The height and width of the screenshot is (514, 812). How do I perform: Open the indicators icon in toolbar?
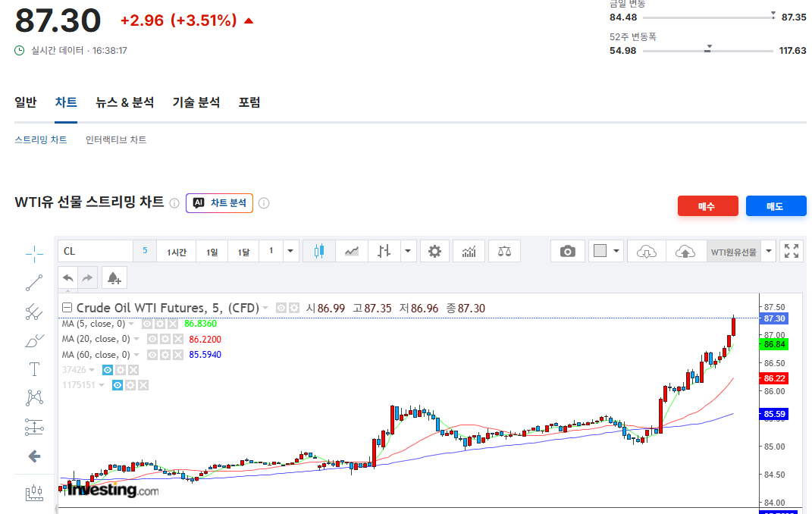(x=469, y=252)
